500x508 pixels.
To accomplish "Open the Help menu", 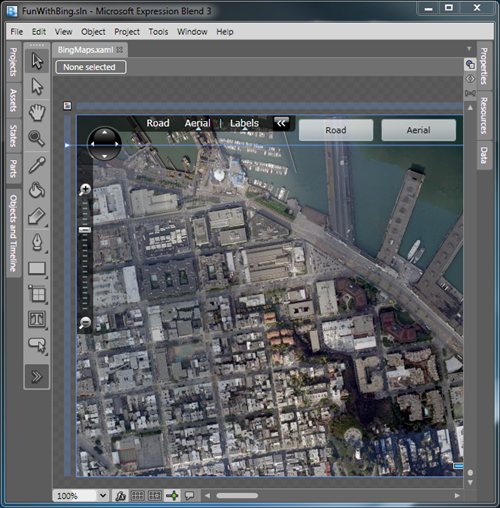I will 225,32.
